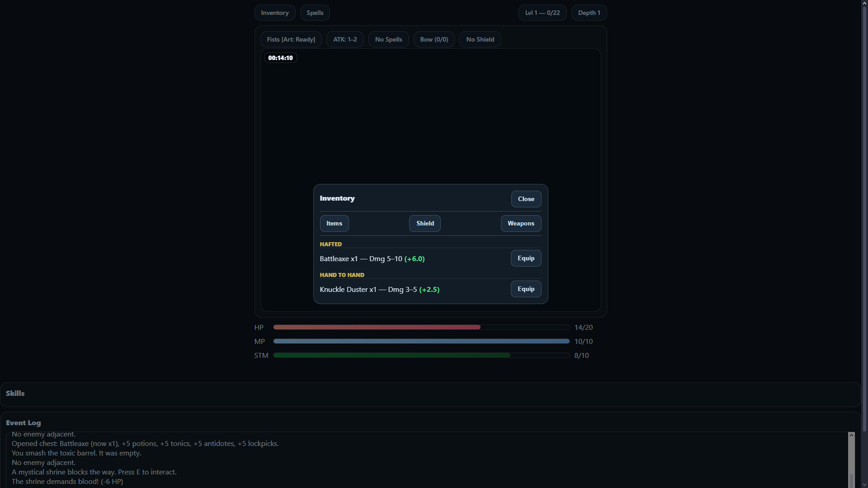Click the Bow (0/0) ammo indicator

(434, 39)
